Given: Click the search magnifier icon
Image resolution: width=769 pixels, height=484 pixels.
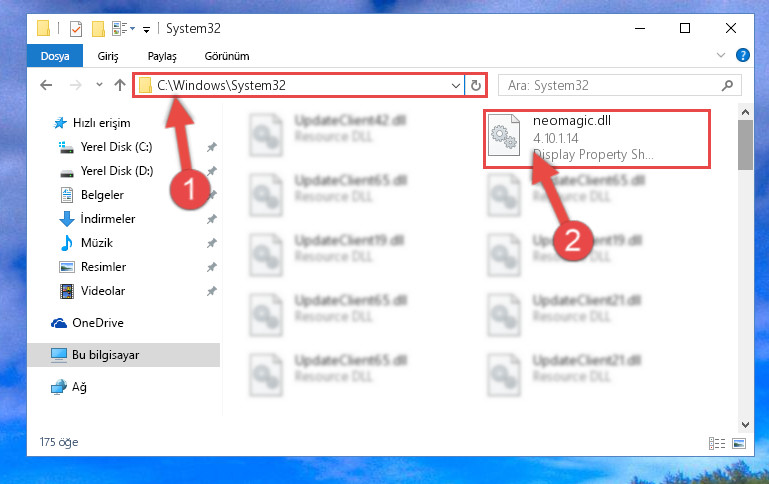Looking at the screenshot, I should pyautogui.click(x=727, y=85).
